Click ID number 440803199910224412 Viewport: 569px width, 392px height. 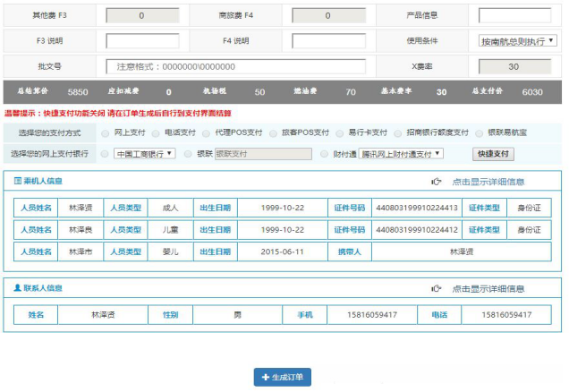417,230
